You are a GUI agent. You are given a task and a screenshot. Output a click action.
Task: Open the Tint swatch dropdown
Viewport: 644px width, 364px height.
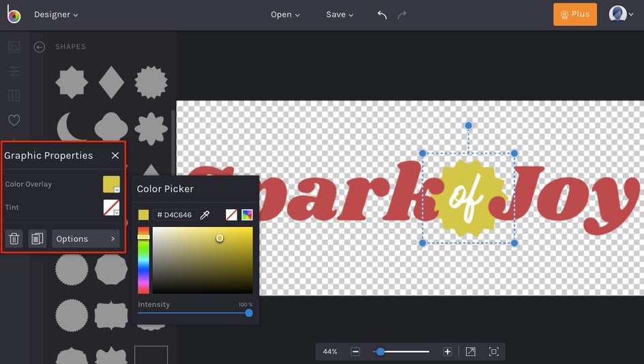[111, 208]
